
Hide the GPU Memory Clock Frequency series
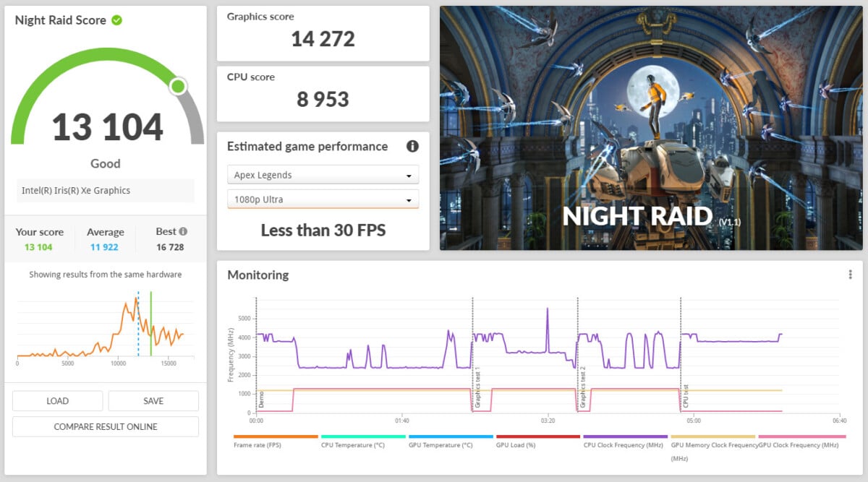point(713,445)
